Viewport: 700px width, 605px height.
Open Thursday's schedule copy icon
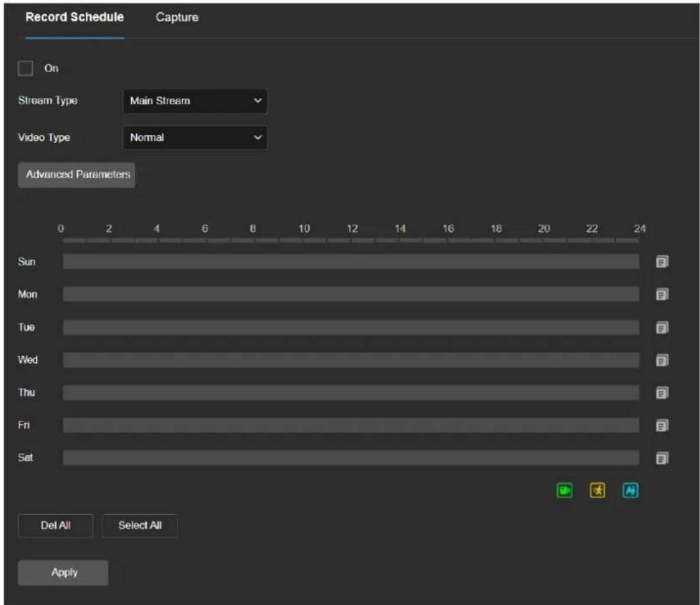(x=662, y=393)
